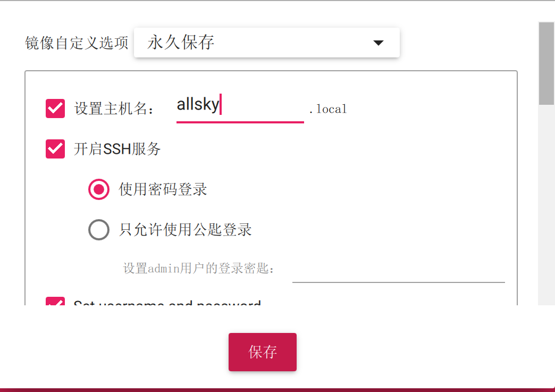Toggle the Set username and password checkbox
555x392 pixels.
tap(55, 302)
